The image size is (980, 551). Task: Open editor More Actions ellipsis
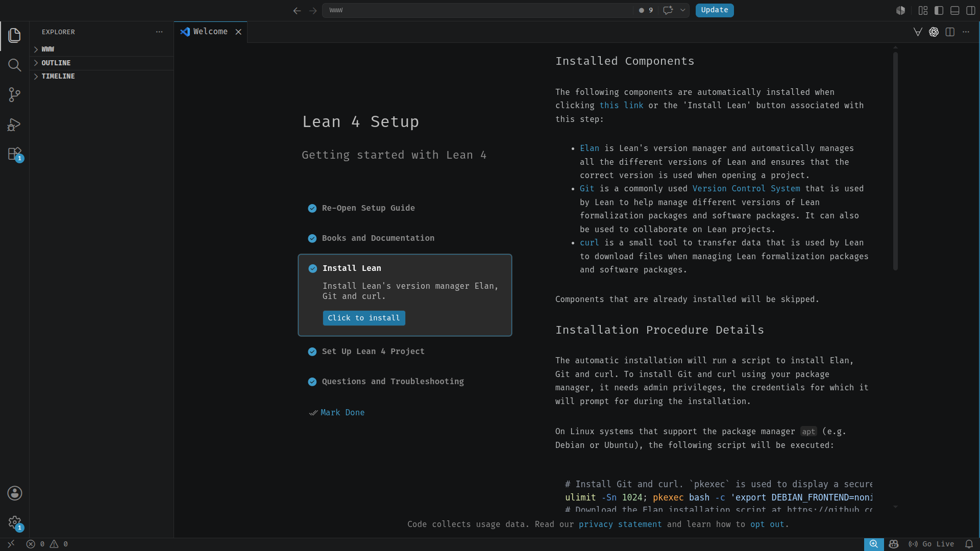[x=966, y=32]
